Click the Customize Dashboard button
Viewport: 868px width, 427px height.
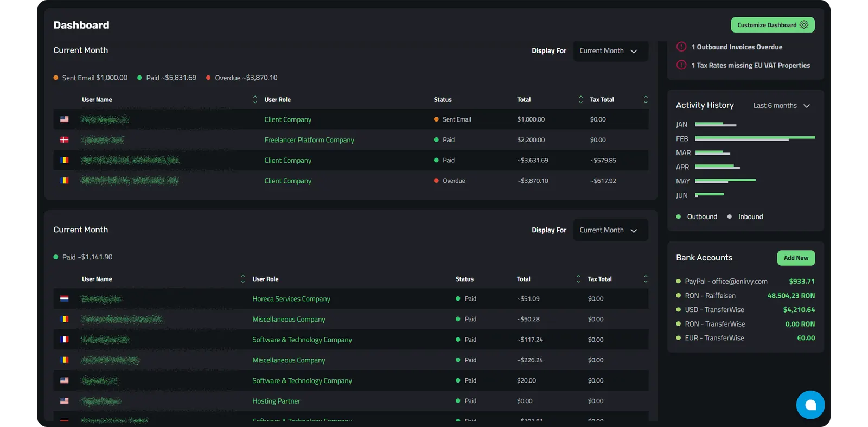point(773,25)
